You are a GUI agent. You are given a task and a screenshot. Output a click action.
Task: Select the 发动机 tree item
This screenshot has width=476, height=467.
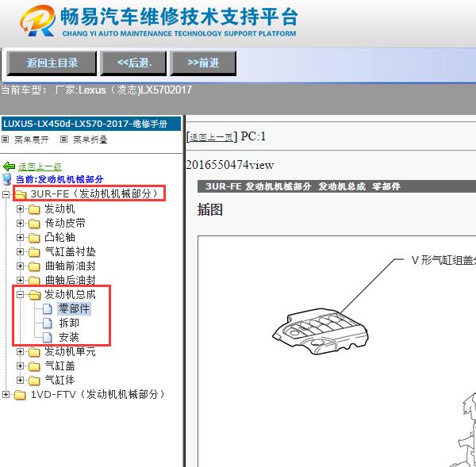59,209
